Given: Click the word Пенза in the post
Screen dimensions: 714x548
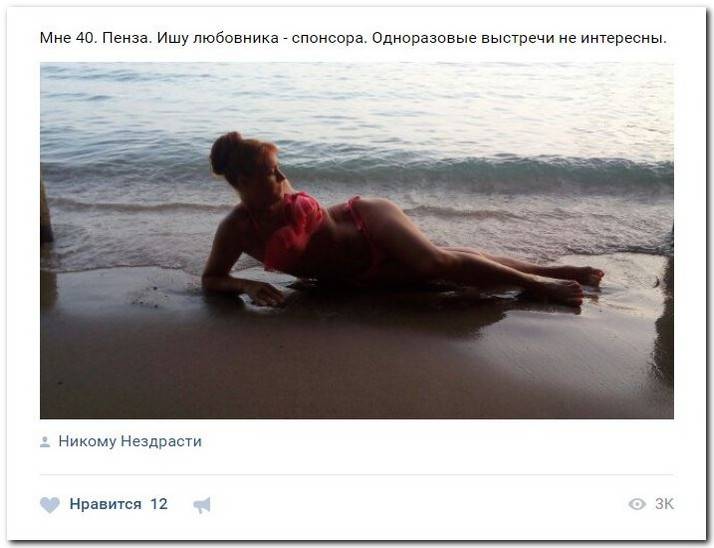Looking at the screenshot, I should coord(127,38).
